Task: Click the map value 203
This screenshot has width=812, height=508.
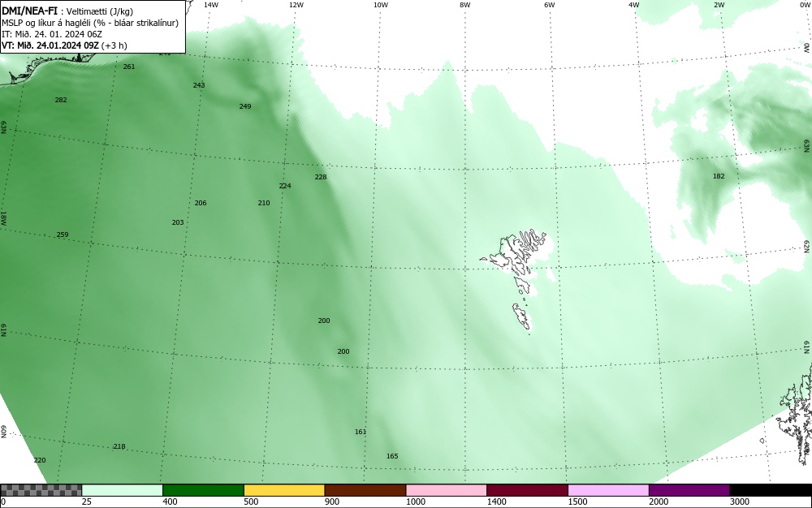Action: coord(178,222)
